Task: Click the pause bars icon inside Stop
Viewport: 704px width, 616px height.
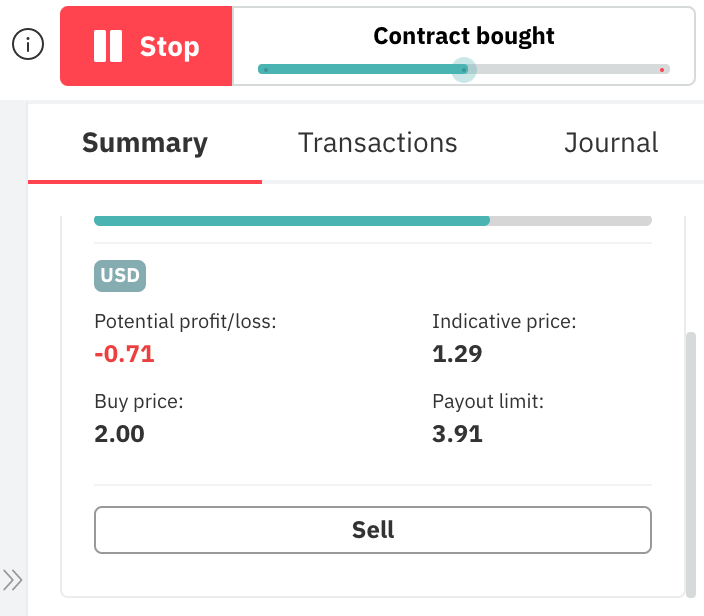Action: 107,46
